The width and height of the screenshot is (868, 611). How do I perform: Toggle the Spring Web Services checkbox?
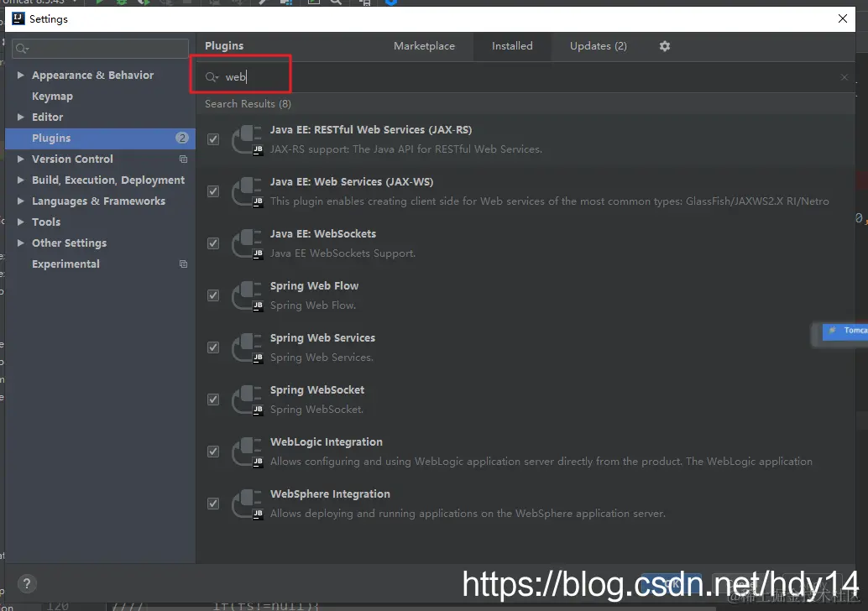click(213, 347)
